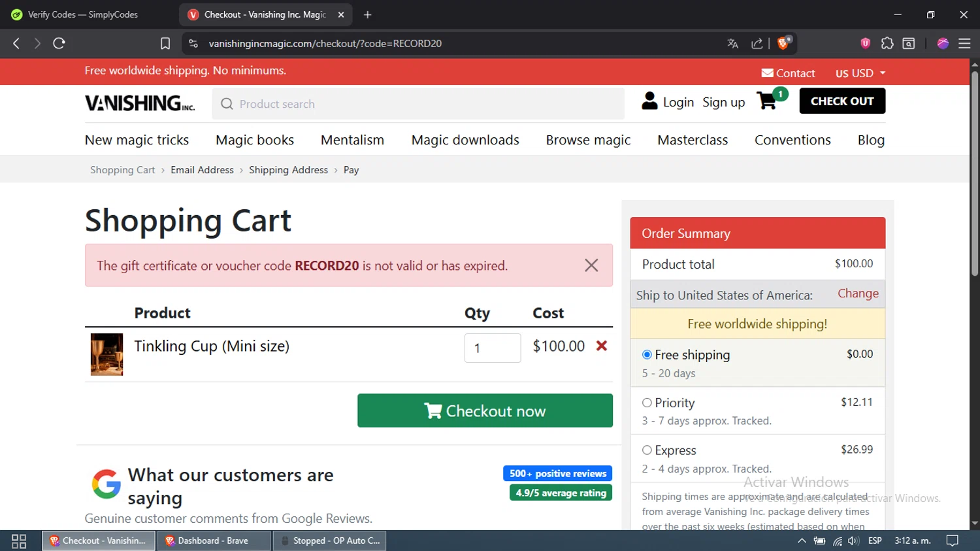Click the shopping cart icon with badge
980x551 pixels.
pos(772,99)
